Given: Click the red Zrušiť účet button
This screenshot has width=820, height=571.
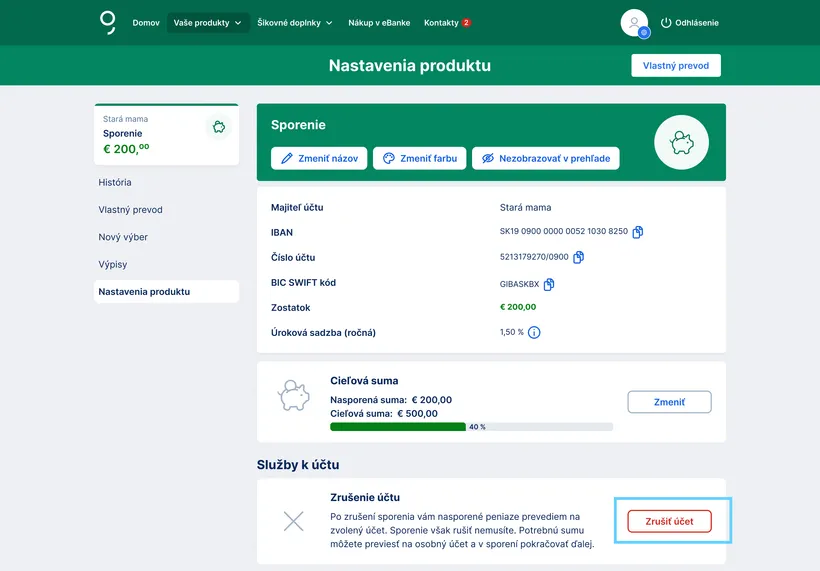Looking at the screenshot, I should point(669,521).
